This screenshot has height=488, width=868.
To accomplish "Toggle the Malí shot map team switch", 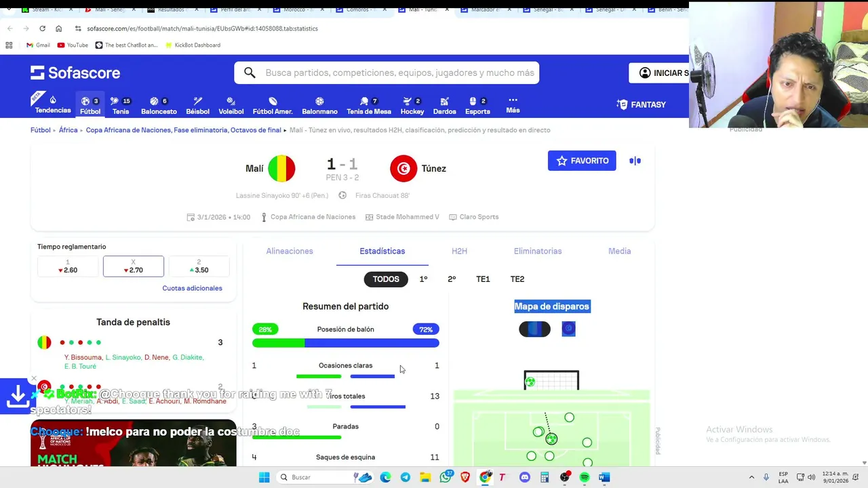I will coord(534,329).
